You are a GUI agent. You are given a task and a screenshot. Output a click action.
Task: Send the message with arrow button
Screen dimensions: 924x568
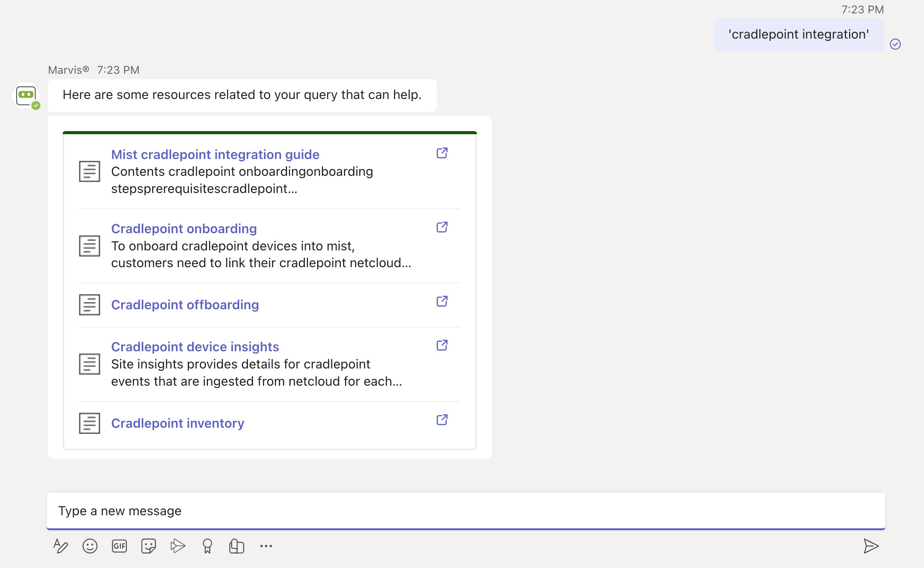pyautogui.click(x=871, y=546)
